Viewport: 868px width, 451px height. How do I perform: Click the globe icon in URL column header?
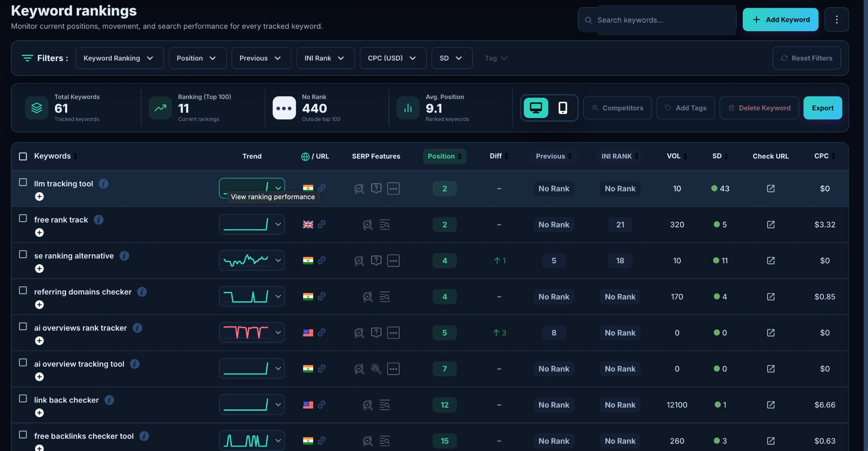[305, 157]
